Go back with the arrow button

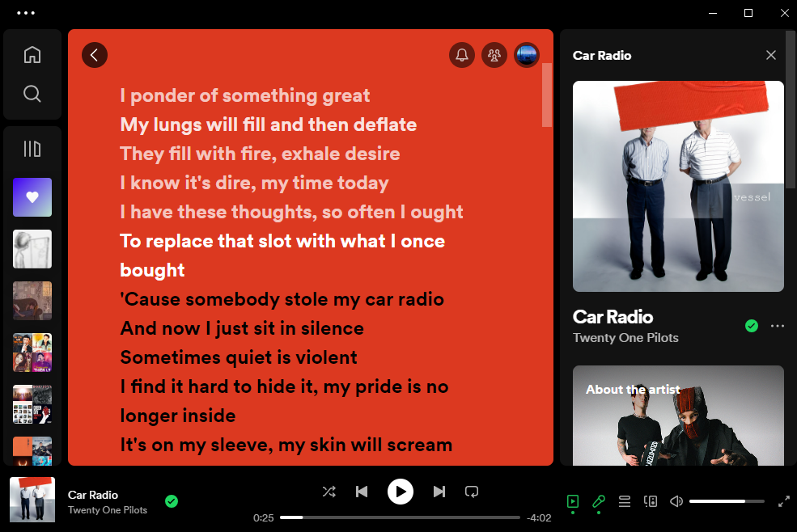[95, 55]
